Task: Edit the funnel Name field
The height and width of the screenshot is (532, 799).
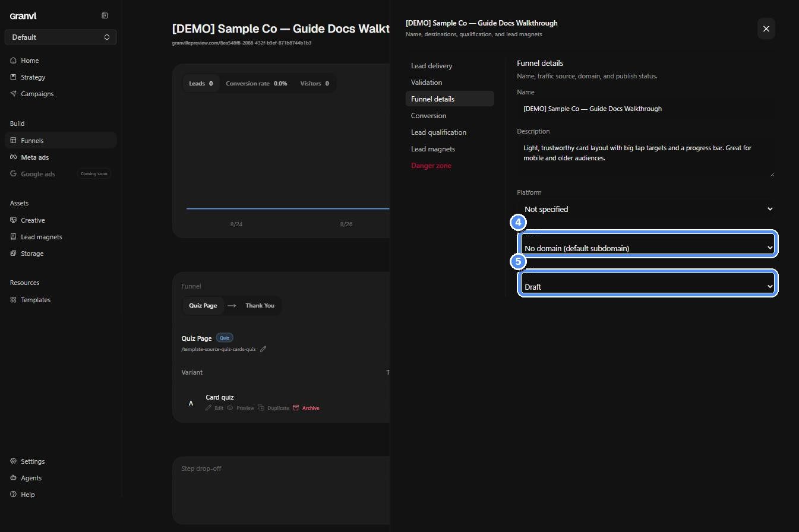Action: [646, 109]
